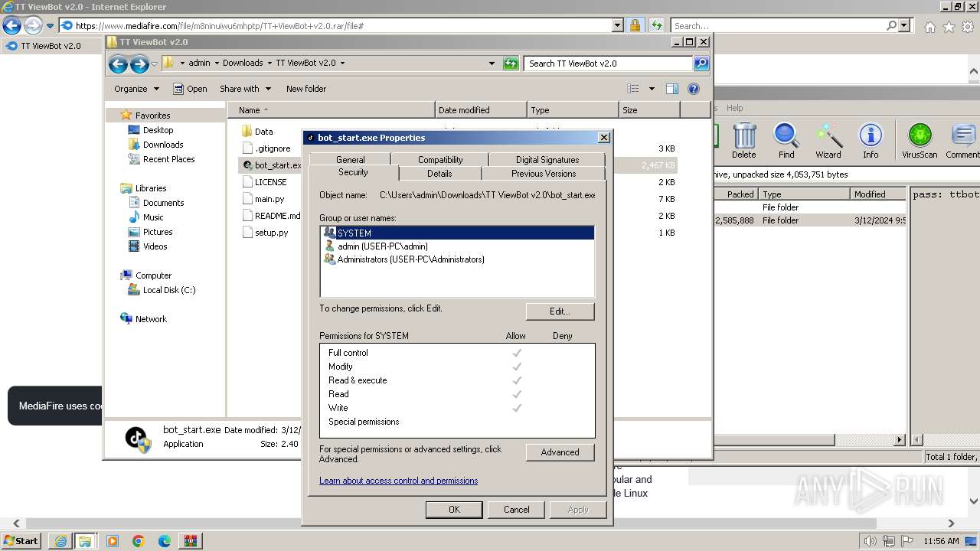Click the Edit... permissions button
980x551 pixels.
[x=560, y=311]
